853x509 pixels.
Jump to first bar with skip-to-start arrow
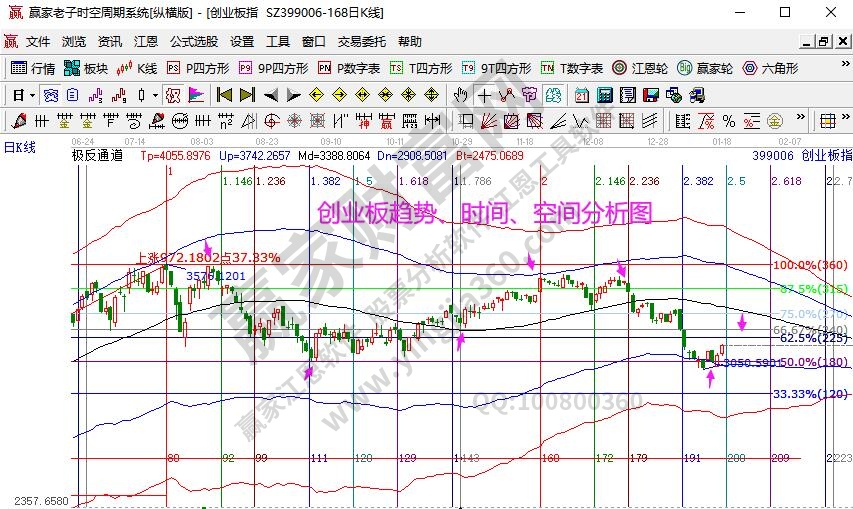tap(224, 96)
